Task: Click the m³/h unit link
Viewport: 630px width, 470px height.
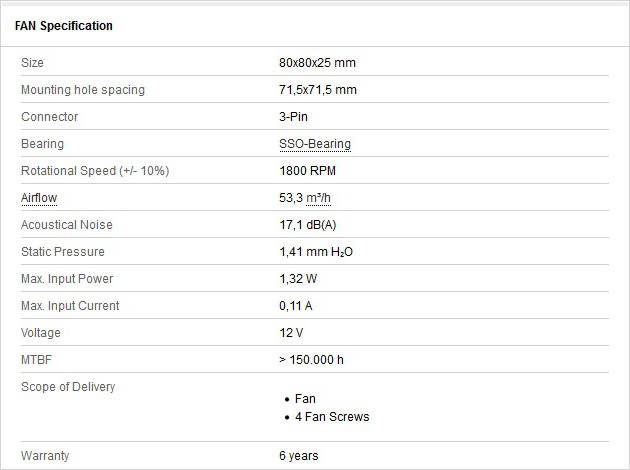Action: pos(319,198)
